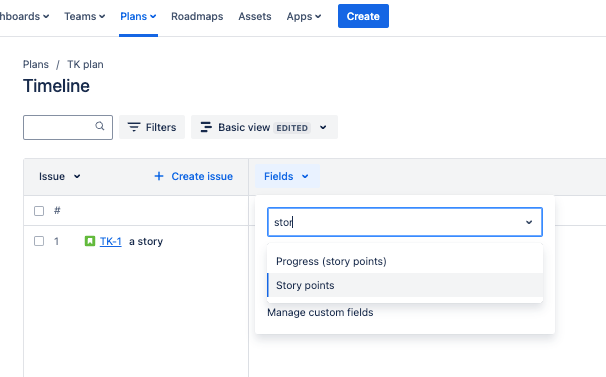The image size is (606, 377).
Task: Click the Filters funnel icon
Action: [x=134, y=127]
